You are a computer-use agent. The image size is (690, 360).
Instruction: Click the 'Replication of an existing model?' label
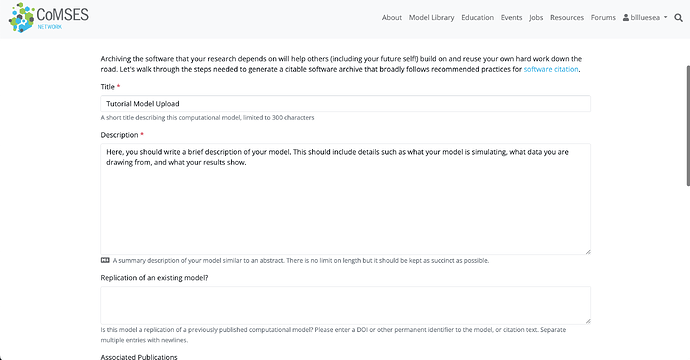154,278
